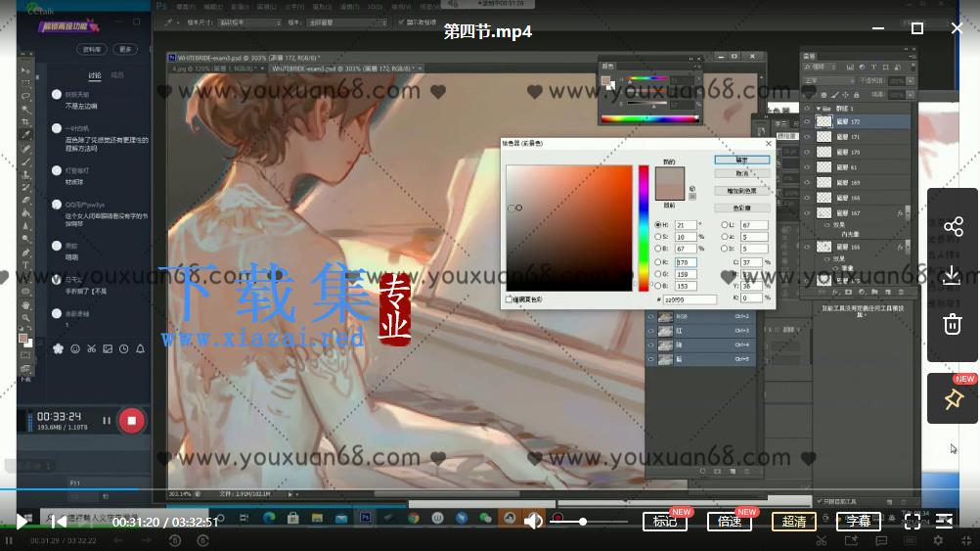Select the Clone Stamp tool
Viewport: 980px width, 551px height.
(x=25, y=174)
